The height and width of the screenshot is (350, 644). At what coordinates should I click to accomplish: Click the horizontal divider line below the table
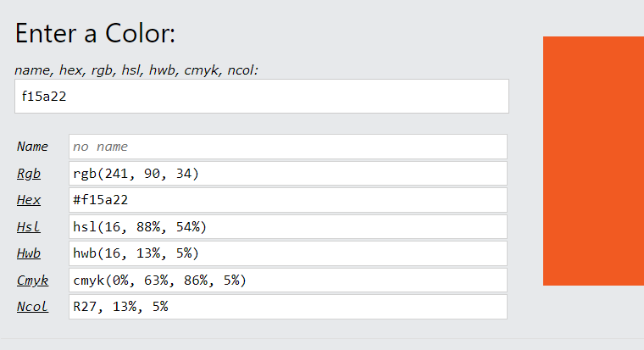coord(322,338)
